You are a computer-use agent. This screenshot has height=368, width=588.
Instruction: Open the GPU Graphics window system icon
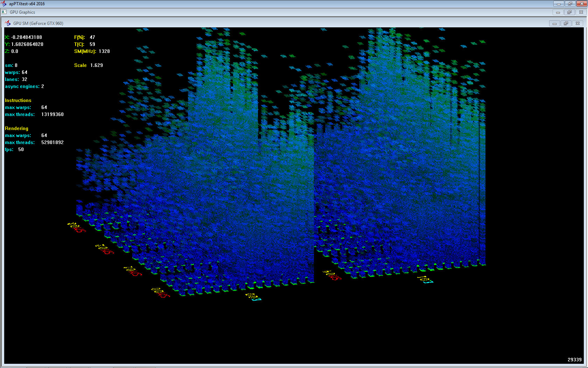pos(4,12)
